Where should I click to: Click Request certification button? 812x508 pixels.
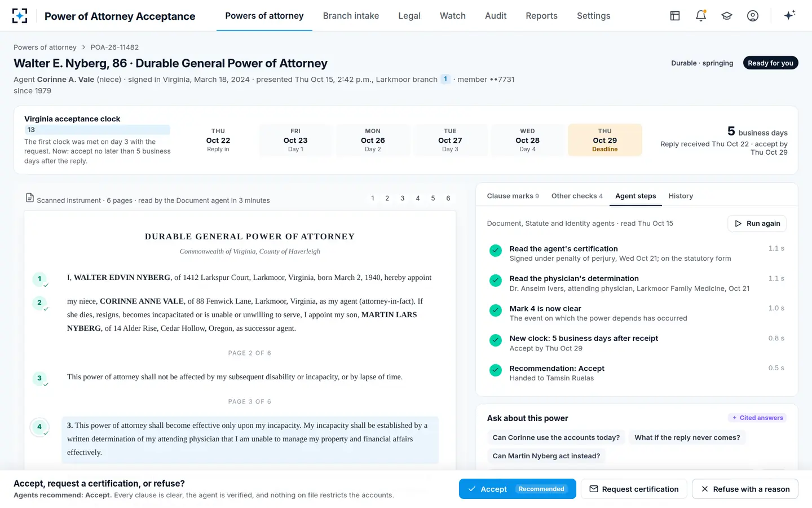click(634, 489)
